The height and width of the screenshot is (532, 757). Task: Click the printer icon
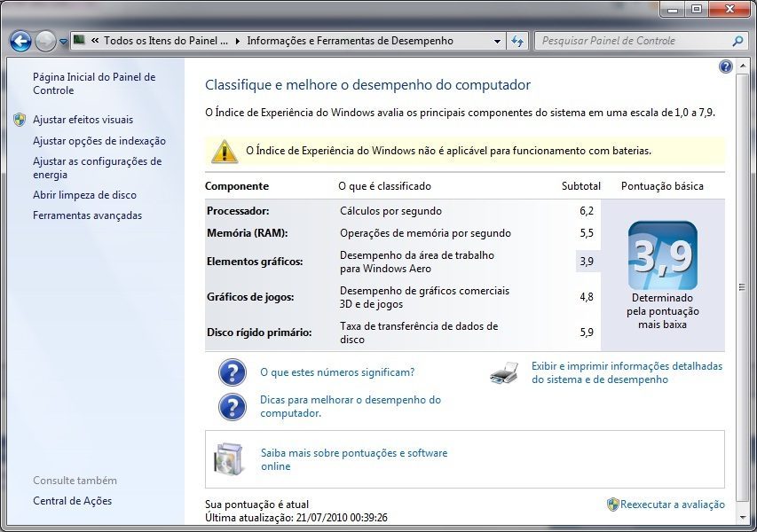coord(504,372)
